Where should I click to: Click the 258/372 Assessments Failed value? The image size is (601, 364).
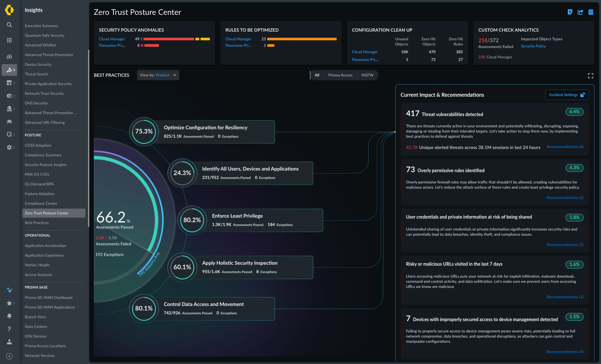coord(488,40)
